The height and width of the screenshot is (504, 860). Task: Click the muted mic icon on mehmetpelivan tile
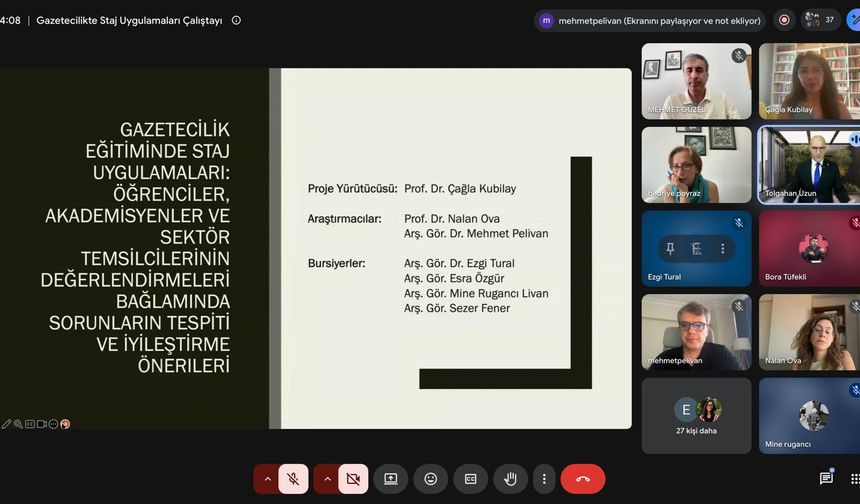[739, 306]
